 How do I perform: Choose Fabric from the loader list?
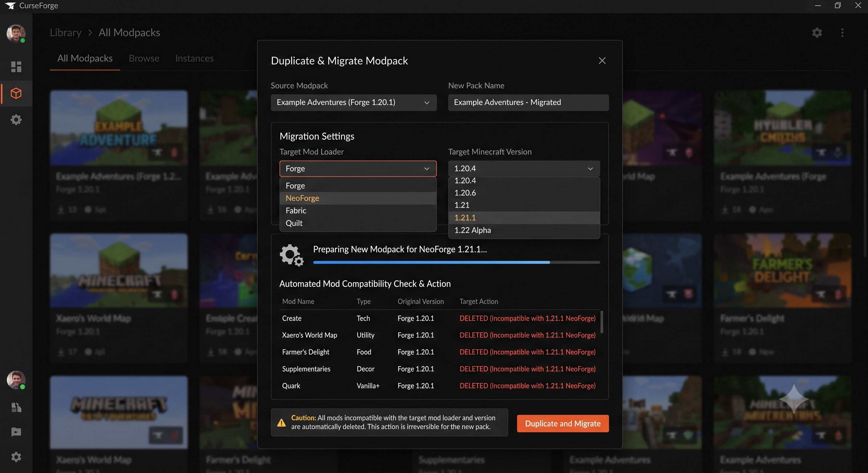tap(358, 211)
